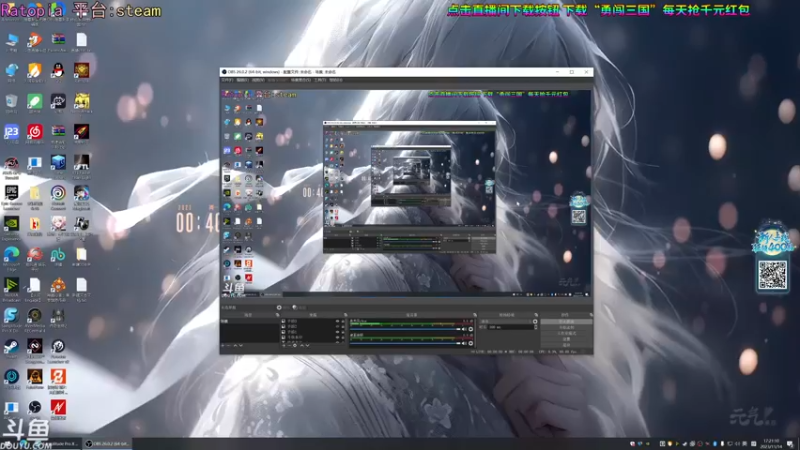
Task: Remove selected source with minus icon
Action: tap(289, 345)
